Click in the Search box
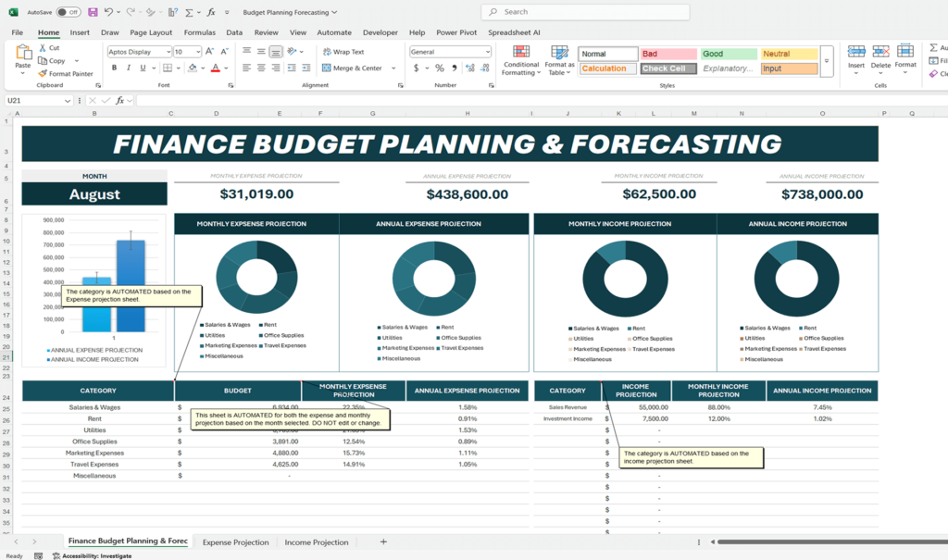 pyautogui.click(x=585, y=12)
